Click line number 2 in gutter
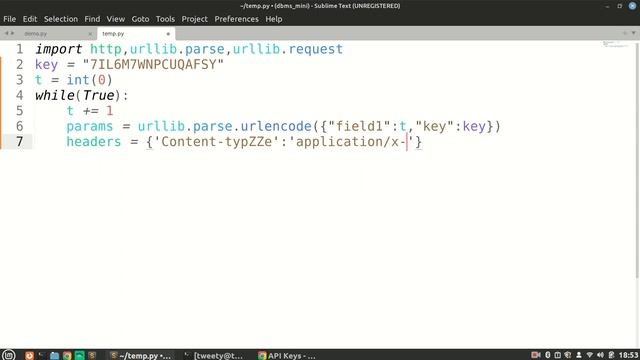This screenshot has width=640, height=360. [20, 65]
